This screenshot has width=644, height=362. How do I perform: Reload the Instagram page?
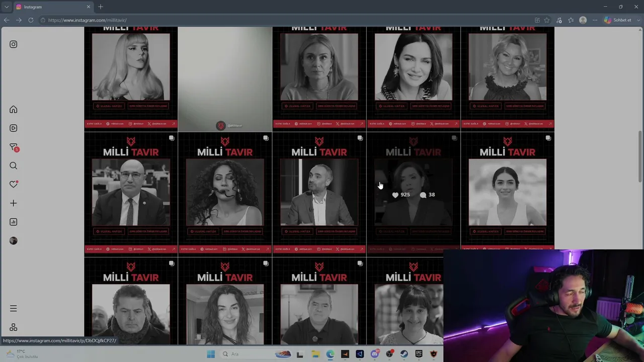pos(31,20)
